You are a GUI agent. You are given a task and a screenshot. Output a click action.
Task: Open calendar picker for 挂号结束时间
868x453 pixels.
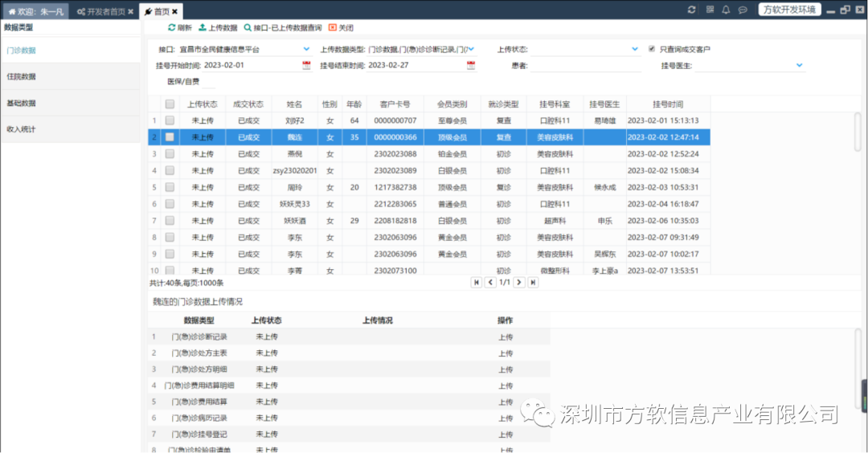click(x=470, y=66)
